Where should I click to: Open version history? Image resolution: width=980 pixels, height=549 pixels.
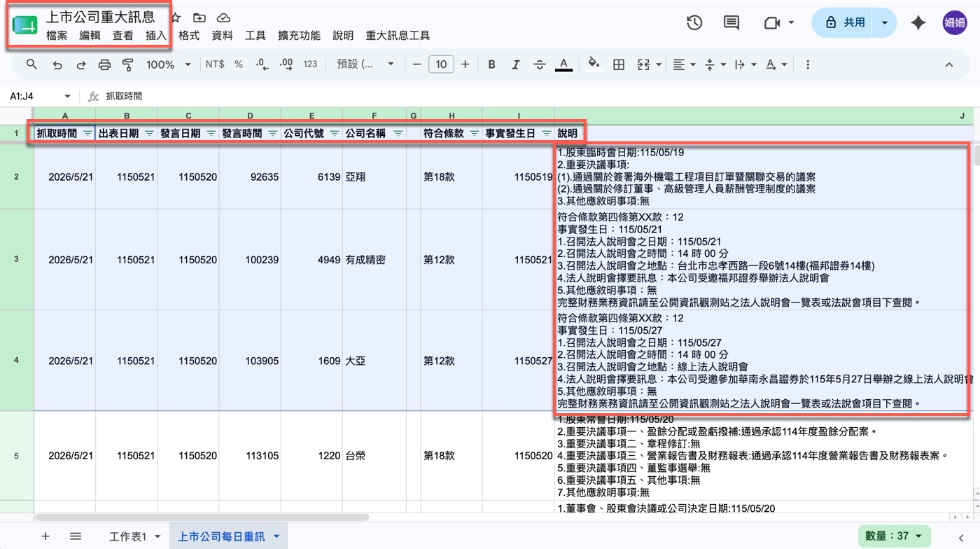click(694, 22)
